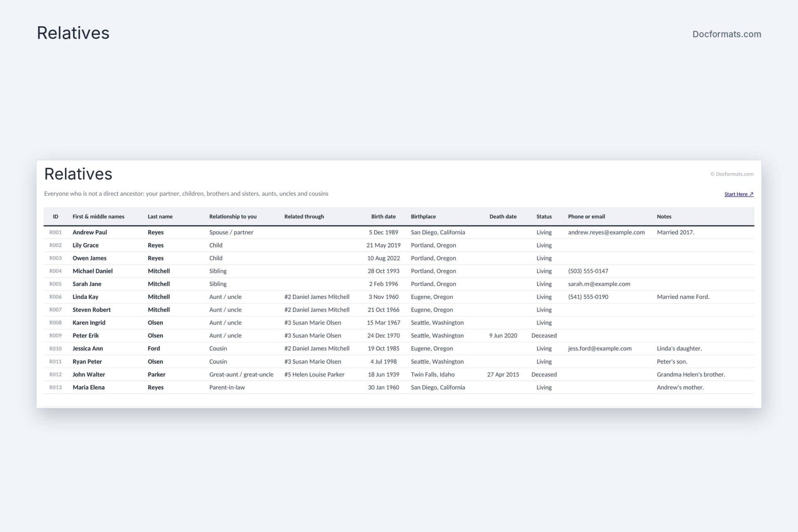Image resolution: width=798 pixels, height=532 pixels.
Task: Select the name Maria Elena
Action: coord(89,387)
